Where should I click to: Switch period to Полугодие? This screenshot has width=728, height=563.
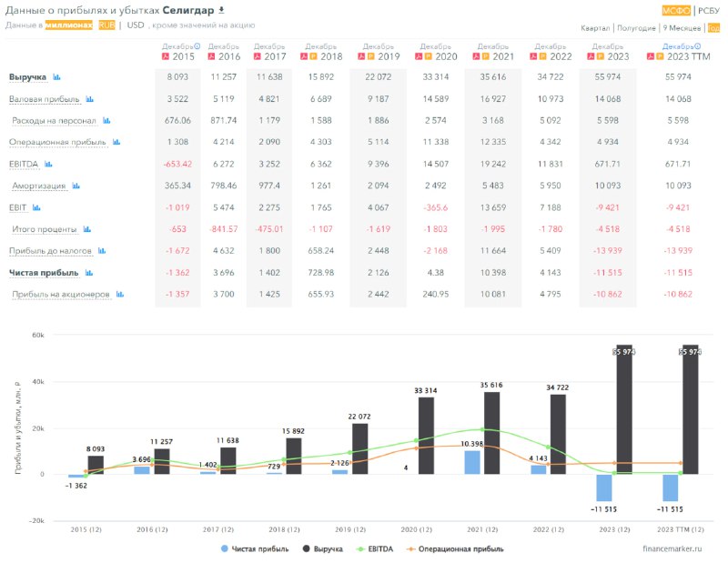pos(636,28)
